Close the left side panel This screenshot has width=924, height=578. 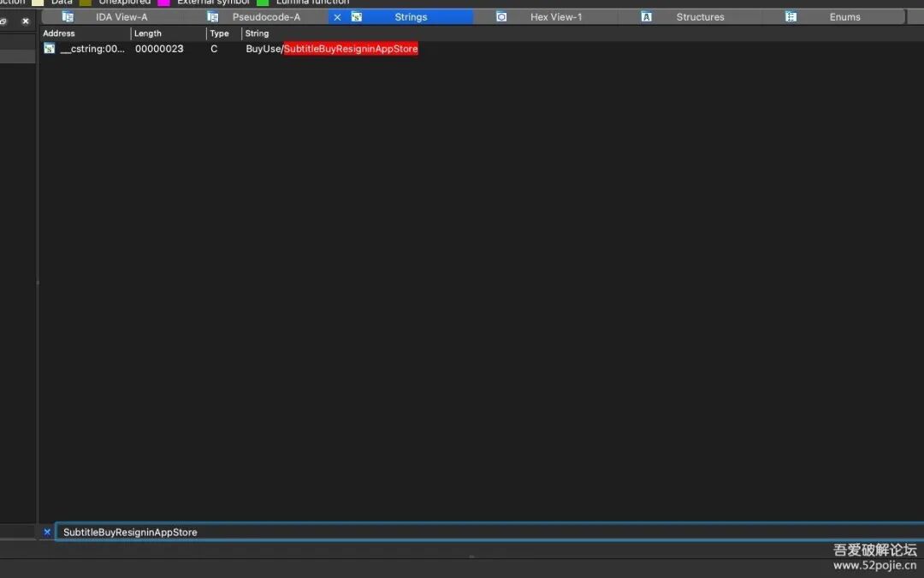[x=26, y=21]
